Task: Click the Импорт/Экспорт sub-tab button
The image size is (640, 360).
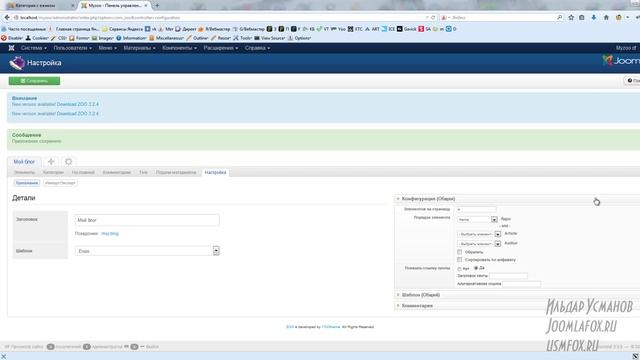Action: [x=60, y=183]
